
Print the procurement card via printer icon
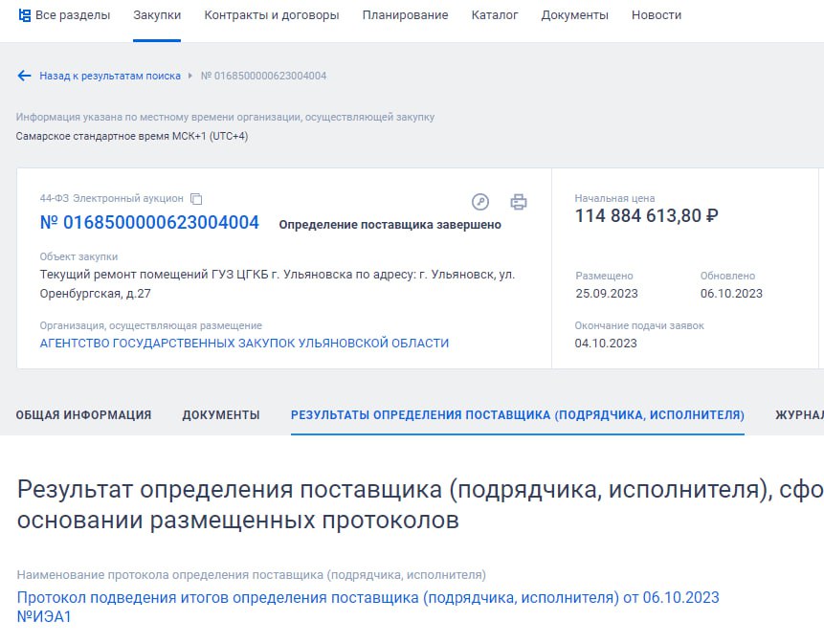(518, 202)
